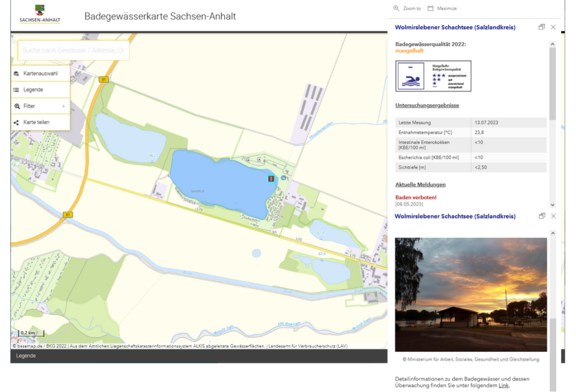Image resolution: width=576 pixels, height=392 pixels.
Task: Click the 0,2 km map scale bar
Action: coord(31,333)
